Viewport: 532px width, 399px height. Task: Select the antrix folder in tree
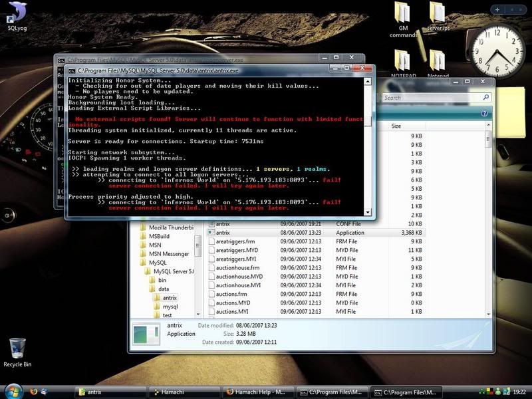(x=170, y=298)
